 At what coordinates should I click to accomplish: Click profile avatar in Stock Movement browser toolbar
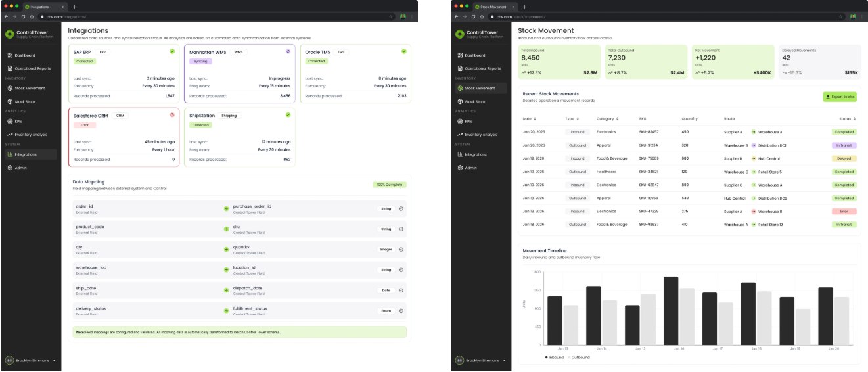click(853, 16)
